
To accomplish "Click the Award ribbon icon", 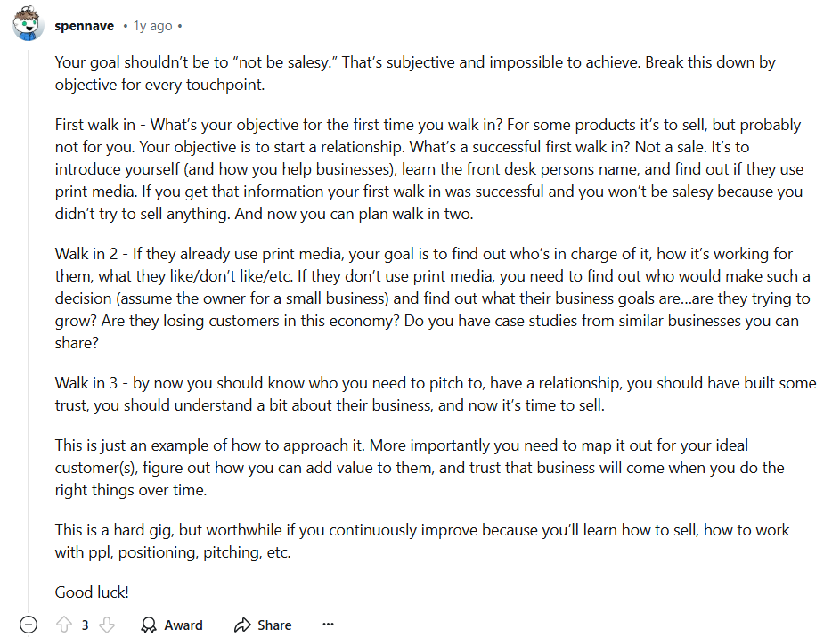I will [x=149, y=625].
